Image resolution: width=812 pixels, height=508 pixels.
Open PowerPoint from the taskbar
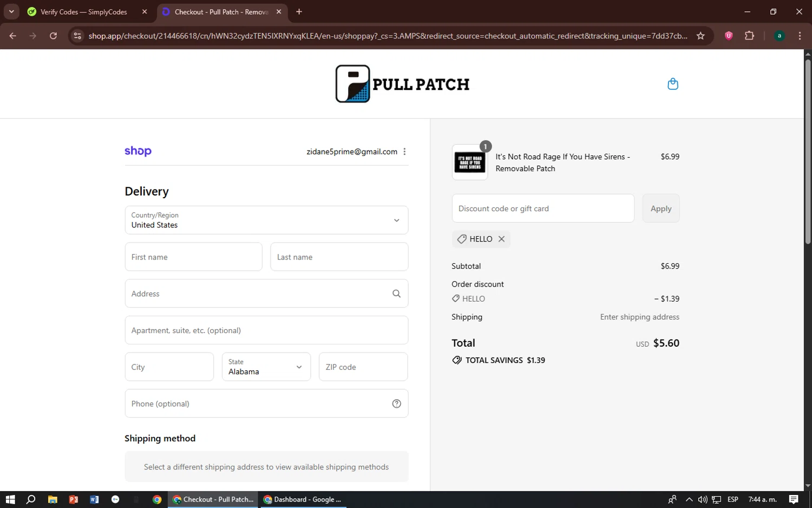pos(74,499)
